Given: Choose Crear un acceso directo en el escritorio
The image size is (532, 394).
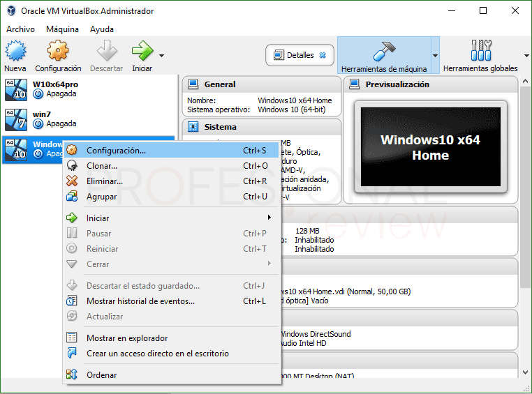Looking at the screenshot, I should [172, 354].
